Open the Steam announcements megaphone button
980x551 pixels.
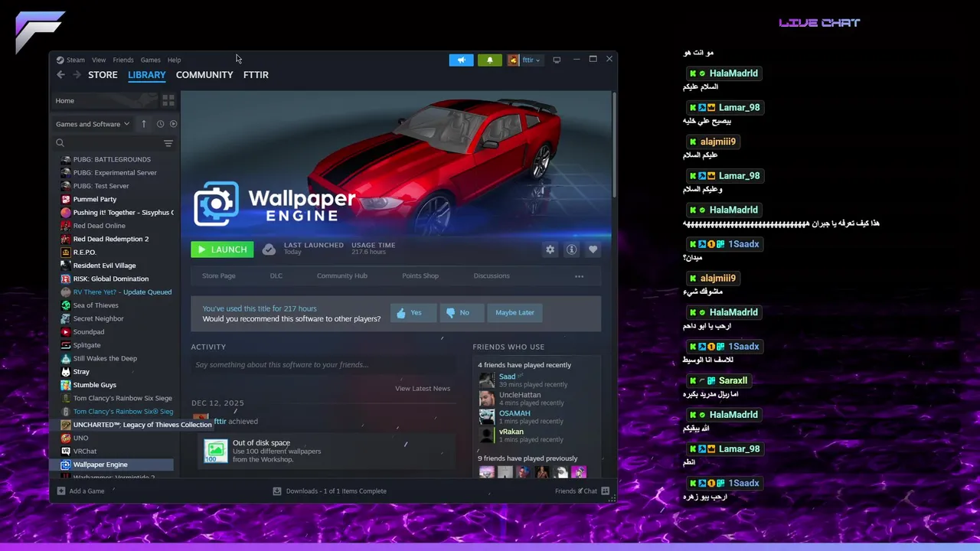tap(461, 60)
